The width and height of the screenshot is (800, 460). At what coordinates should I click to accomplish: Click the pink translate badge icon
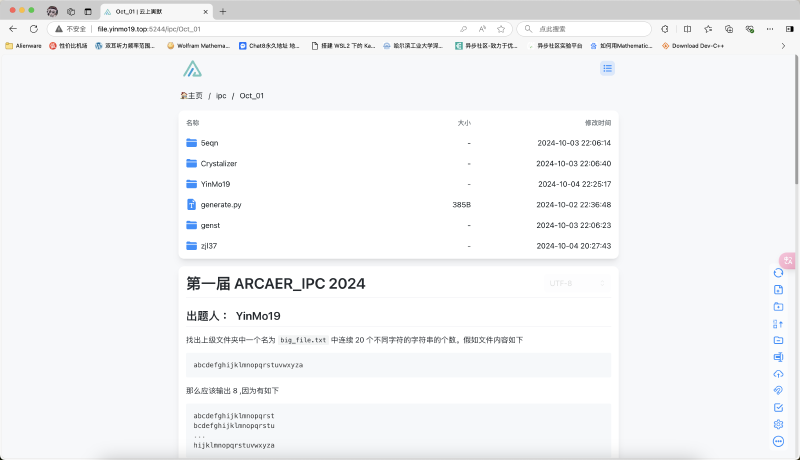[x=789, y=260]
